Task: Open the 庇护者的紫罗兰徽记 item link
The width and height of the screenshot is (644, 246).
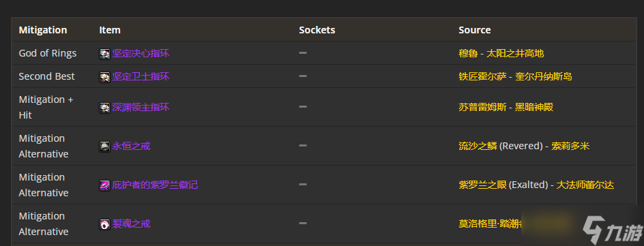Action: click(x=156, y=185)
